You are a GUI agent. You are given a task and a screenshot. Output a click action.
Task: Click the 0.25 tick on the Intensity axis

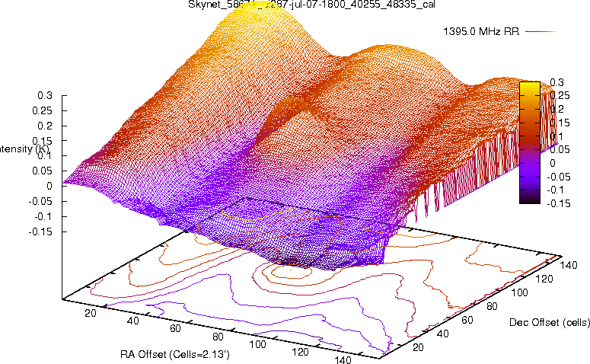click(x=42, y=110)
